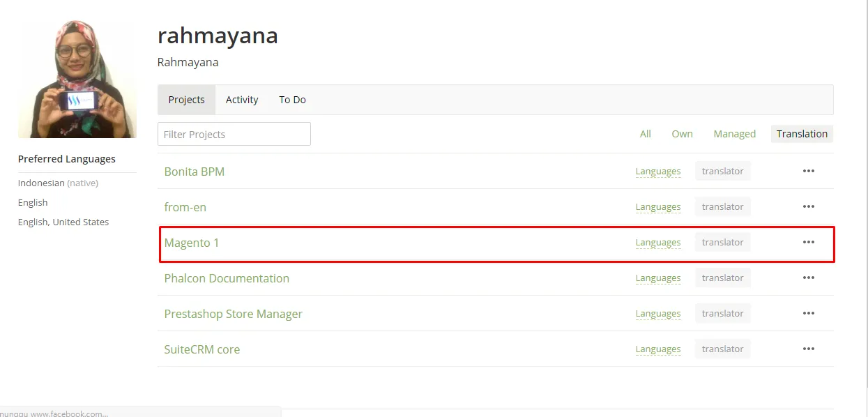
Task: Click the English preferred language entry
Action: click(33, 202)
